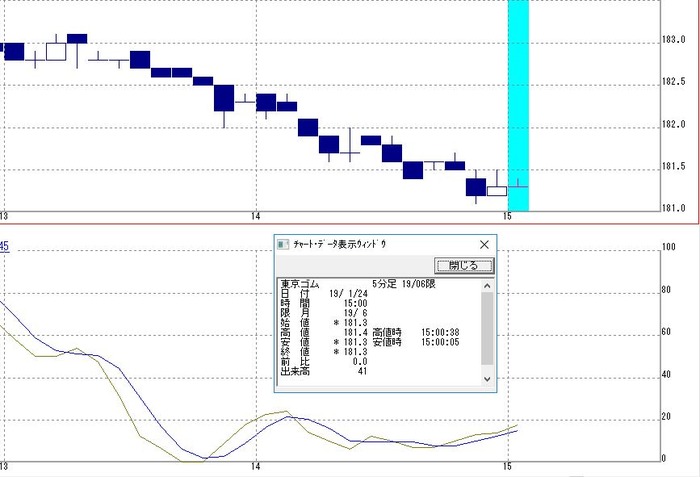Click the data list vertical scrollbar thumb
This screenshot has width=700, height=477.
tap(487, 328)
